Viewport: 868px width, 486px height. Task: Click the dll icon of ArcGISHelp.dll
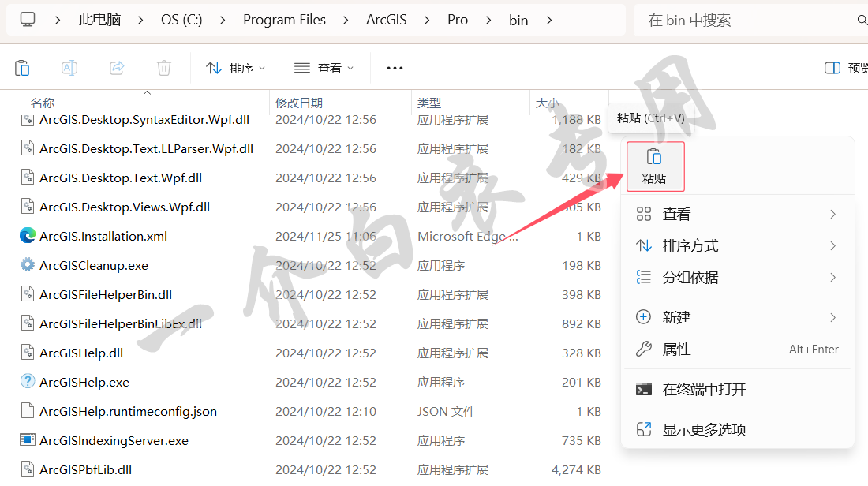pyautogui.click(x=28, y=353)
